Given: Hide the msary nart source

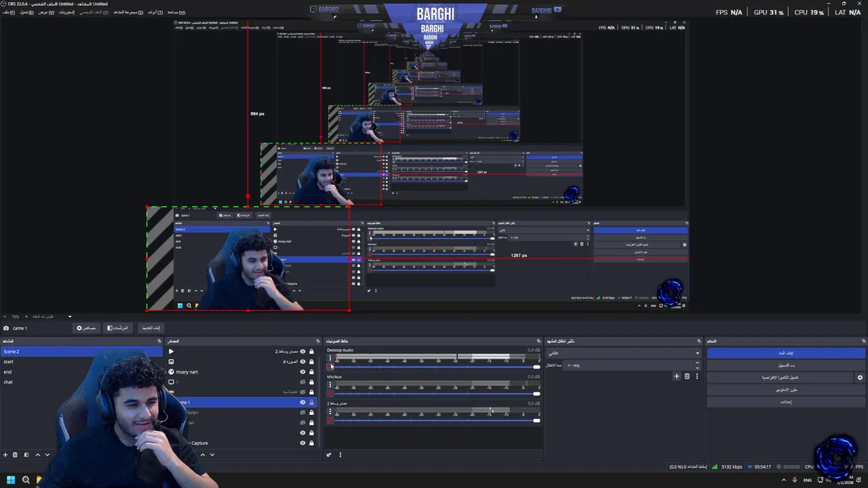Looking at the screenshot, I should pyautogui.click(x=302, y=371).
